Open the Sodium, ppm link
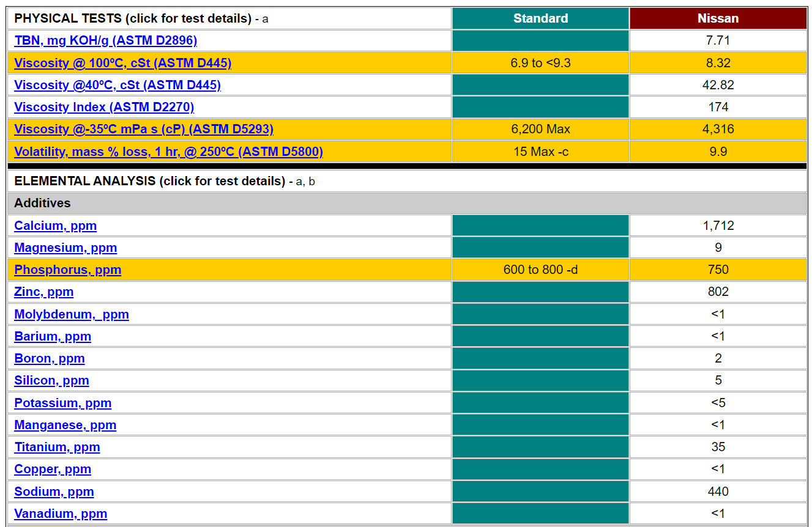Image resolution: width=812 pixels, height=527 pixels. [54, 492]
